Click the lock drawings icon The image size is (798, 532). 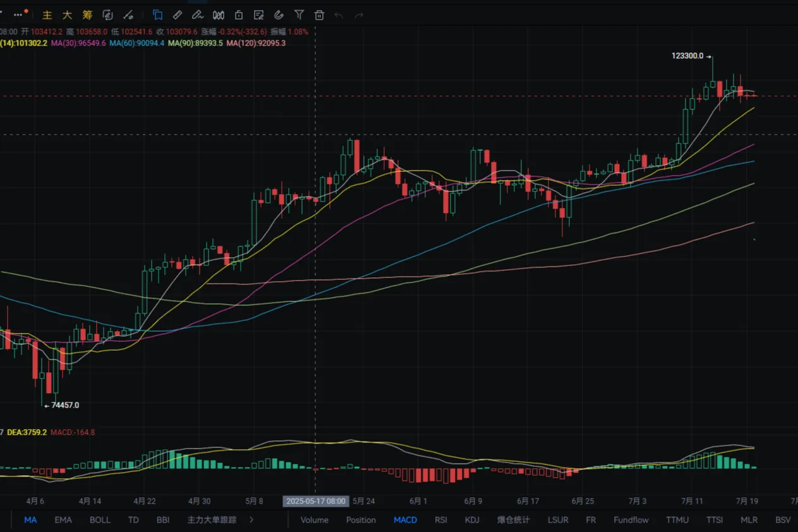click(x=238, y=15)
